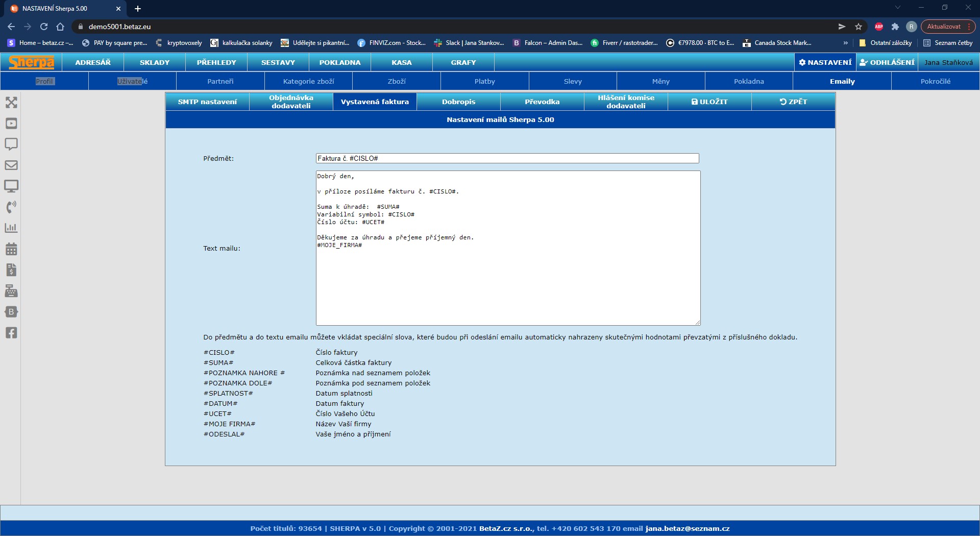This screenshot has width=980, height=536.
Task: Click the ODHLÁŠENÍ logout link
Action: pyautogui.click(x=887, y=62)
